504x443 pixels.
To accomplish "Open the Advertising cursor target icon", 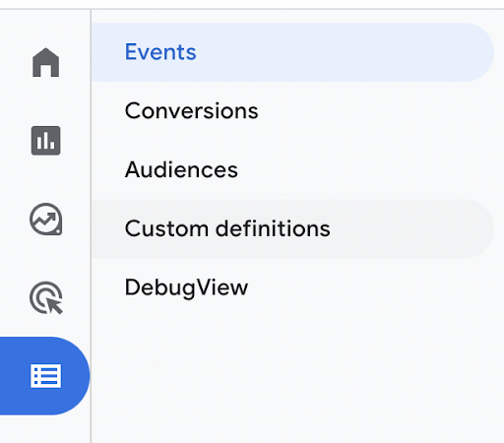I will click(x=46, y=297).
